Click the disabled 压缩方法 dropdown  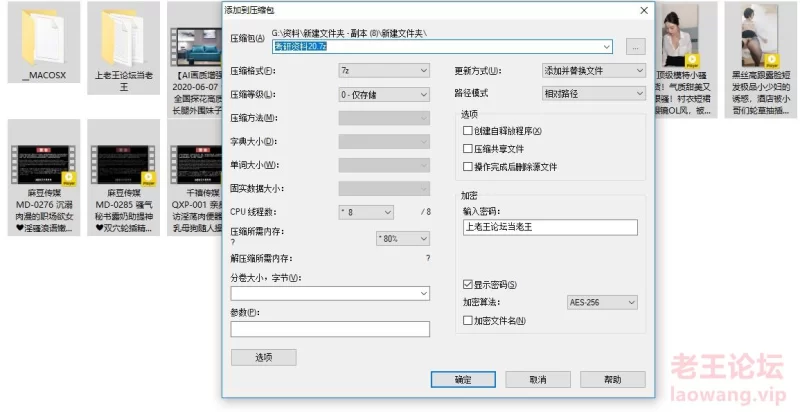coord(384,118)
